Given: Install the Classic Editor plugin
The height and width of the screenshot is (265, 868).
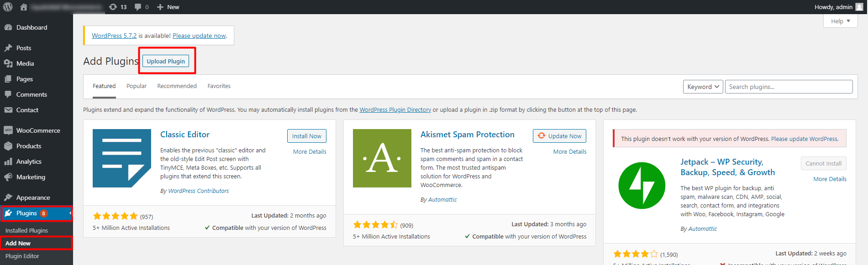Looking at the screenshot, I should coord(306,136).
